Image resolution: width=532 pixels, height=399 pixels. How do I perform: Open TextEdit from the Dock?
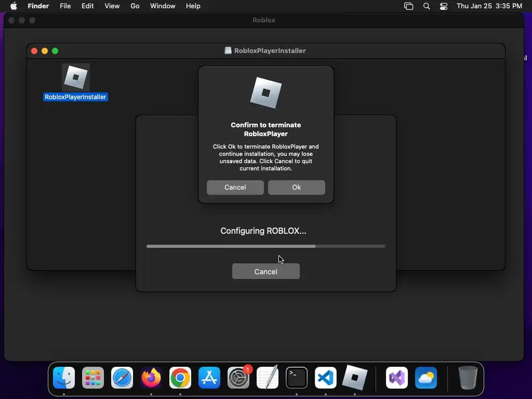268,378
